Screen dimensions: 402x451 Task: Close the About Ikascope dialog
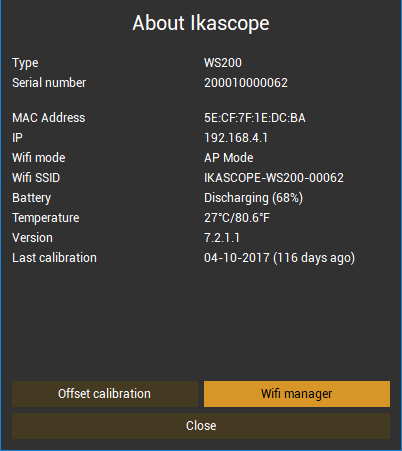tap(201, 426)
